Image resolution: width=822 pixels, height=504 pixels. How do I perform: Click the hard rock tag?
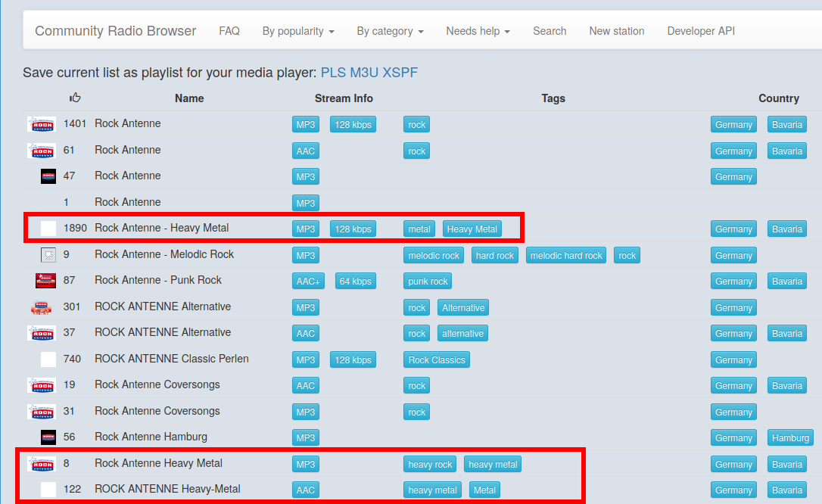click(495, 256)
